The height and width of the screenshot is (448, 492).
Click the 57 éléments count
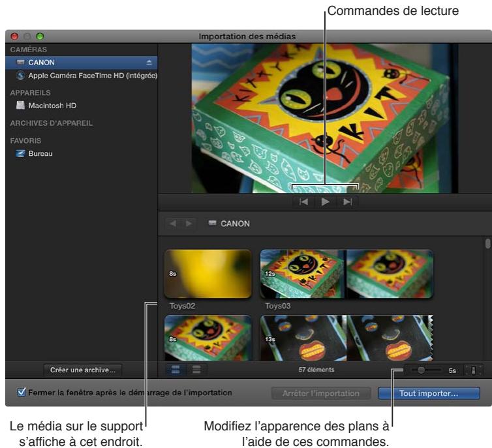click(x=316, y=370)
